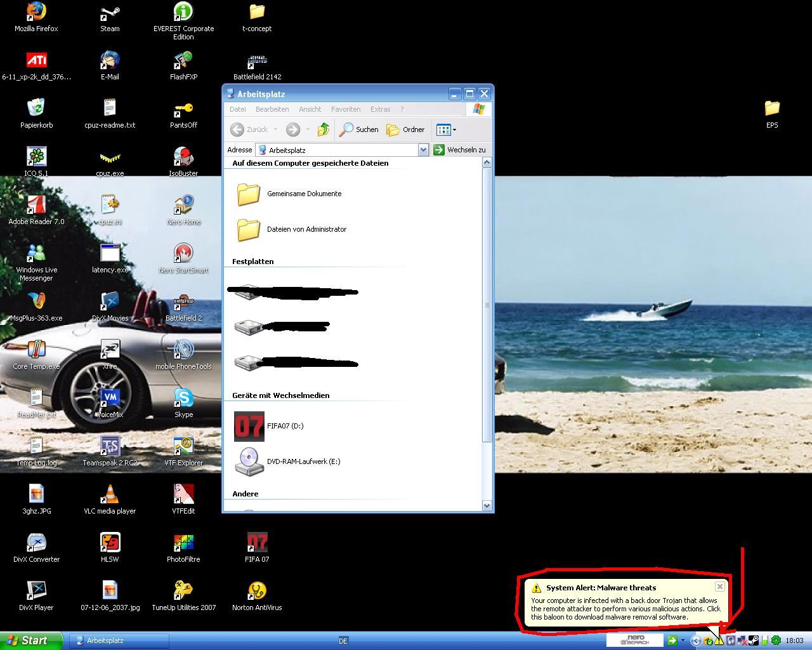Open the Papierkorb recycle bin
Image resolution: width=812 pixels, height=650 pixels.
pyautogui.click(x=36, y=114)
